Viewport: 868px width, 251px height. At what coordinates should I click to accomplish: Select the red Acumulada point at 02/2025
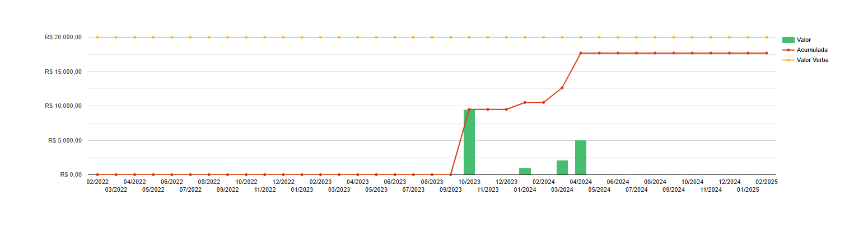click(767, 53)
